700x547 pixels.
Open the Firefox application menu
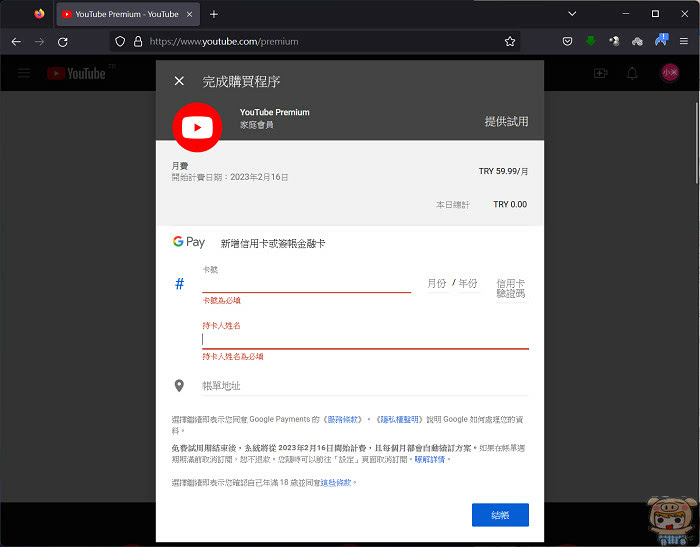click(683, 42)
